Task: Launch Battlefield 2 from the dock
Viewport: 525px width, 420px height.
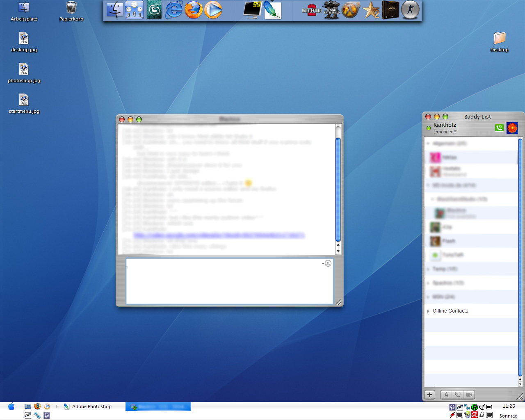Action: point(312,10)
